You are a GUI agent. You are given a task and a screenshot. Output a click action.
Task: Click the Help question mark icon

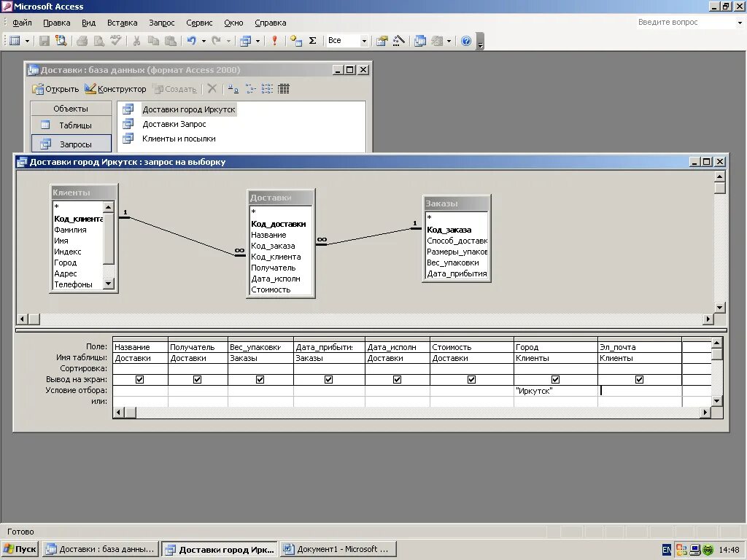(x=466, y=41)
